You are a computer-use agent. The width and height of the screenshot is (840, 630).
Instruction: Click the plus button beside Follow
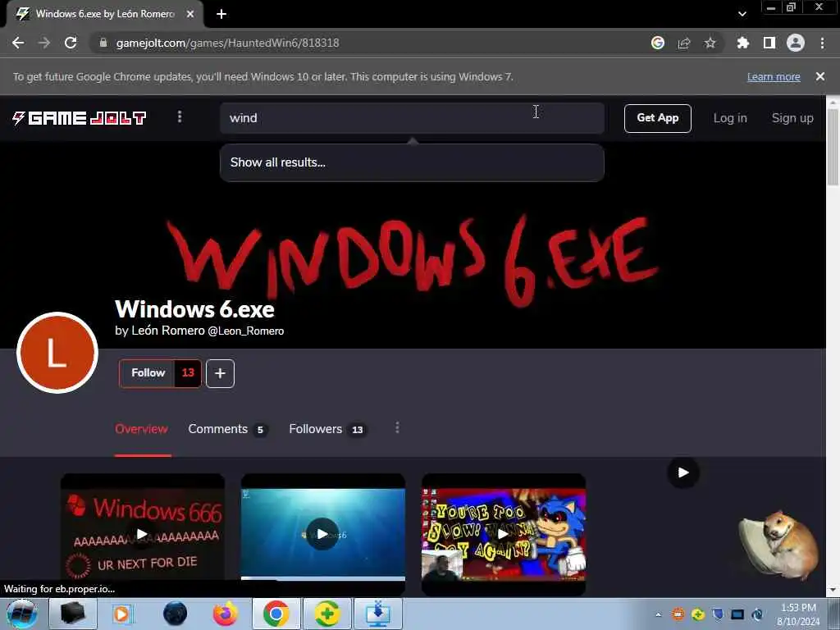coord(220,373)
